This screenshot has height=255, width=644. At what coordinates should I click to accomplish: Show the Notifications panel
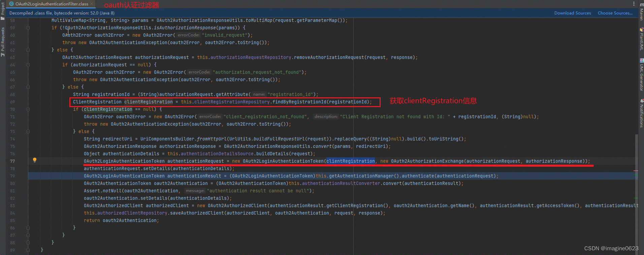tap(641, 114)
